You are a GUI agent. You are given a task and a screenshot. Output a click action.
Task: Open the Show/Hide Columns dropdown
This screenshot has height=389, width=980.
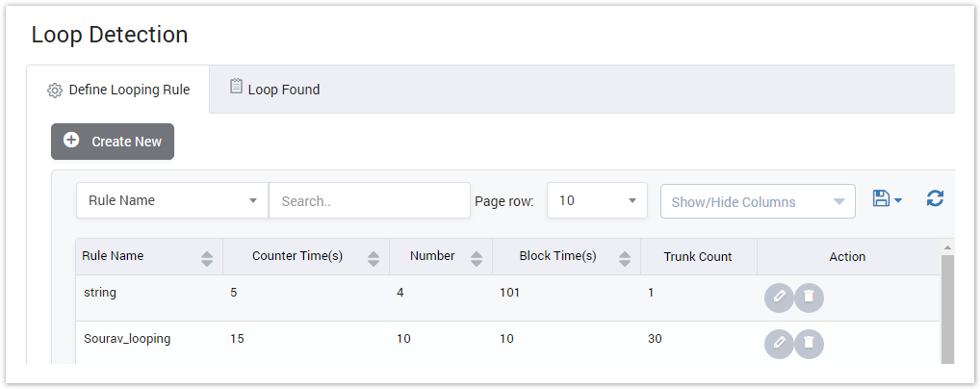(x=757, y=202)
